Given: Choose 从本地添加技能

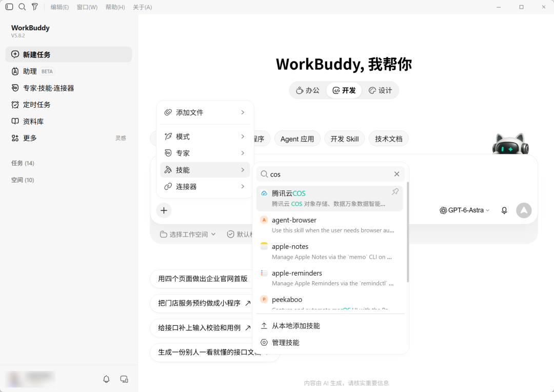Looking at the screenshot, I should point(330,326).
